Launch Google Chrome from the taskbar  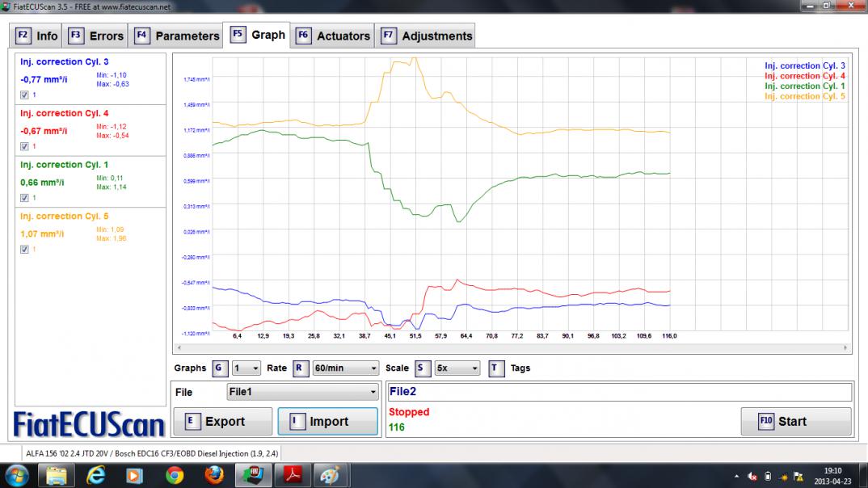[x=174, y=475]
